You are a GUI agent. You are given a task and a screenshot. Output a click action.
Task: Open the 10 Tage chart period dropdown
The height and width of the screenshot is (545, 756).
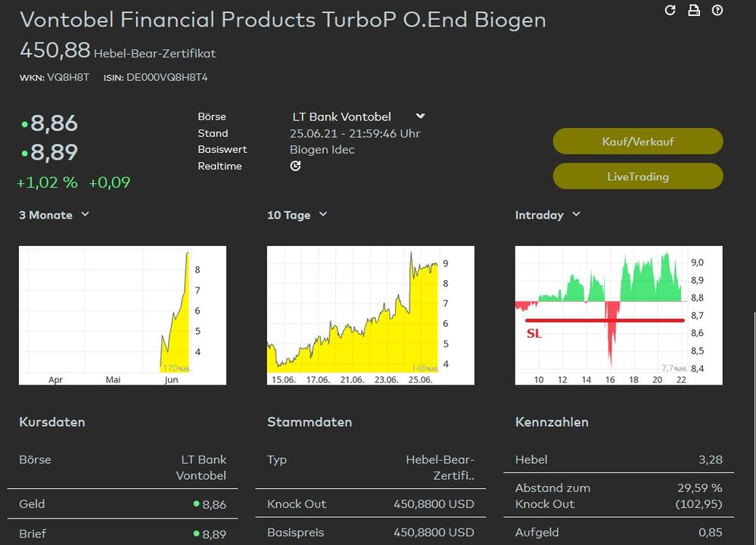pyautogui.click(x=324, y=215)
